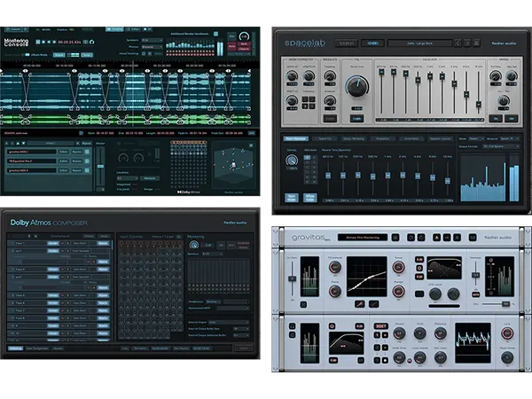
Task: Click the Width knob in Spacelab Room Character
Action: click(x=292, y=76)
